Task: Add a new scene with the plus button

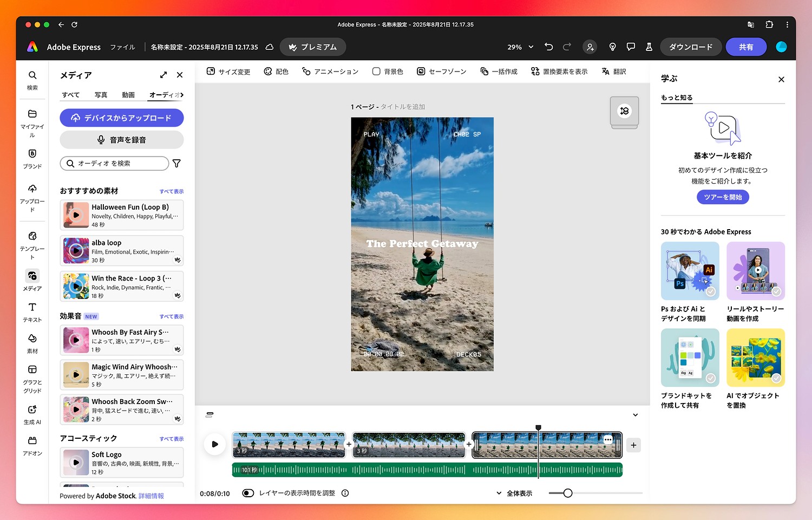Action: 633,445
